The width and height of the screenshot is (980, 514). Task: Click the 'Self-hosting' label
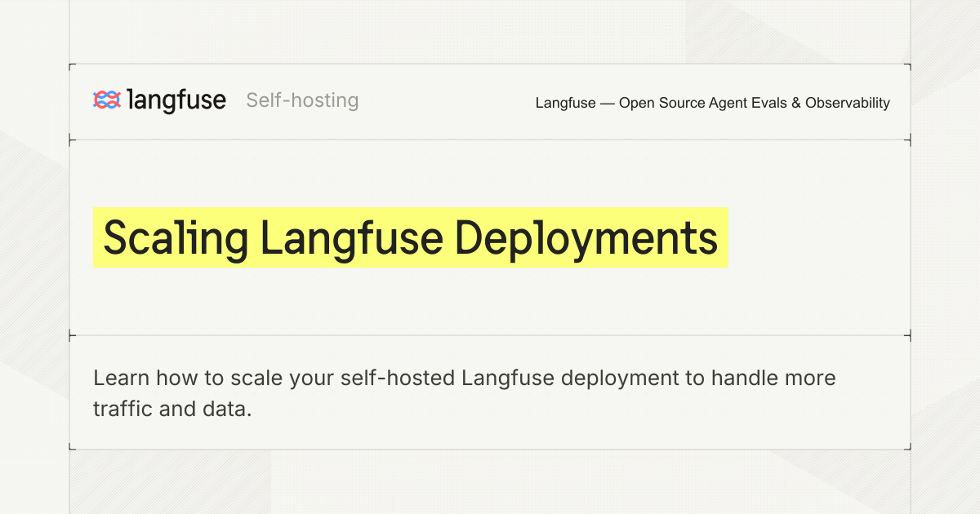[302, 100]
